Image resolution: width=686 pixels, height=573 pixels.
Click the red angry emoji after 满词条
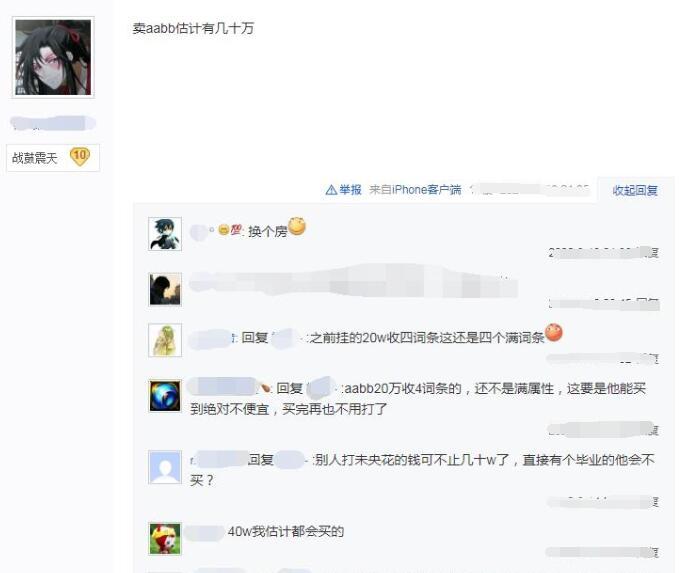point(553,332)
